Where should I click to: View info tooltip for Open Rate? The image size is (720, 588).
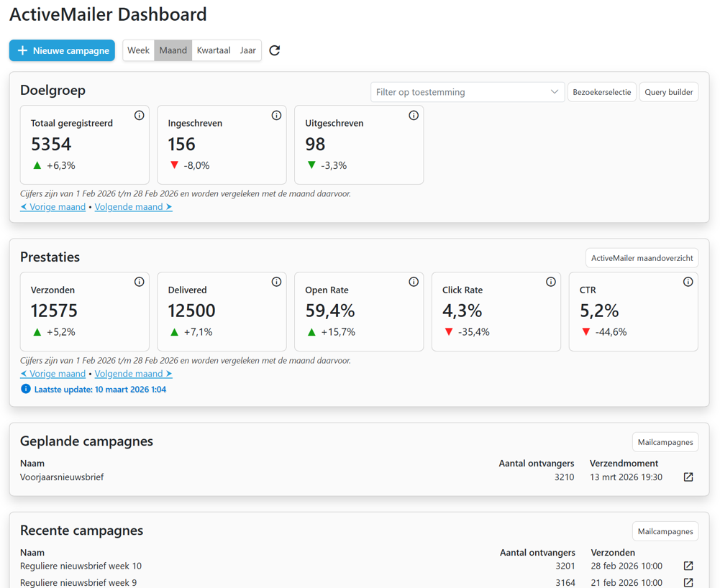tap(414, 282)
